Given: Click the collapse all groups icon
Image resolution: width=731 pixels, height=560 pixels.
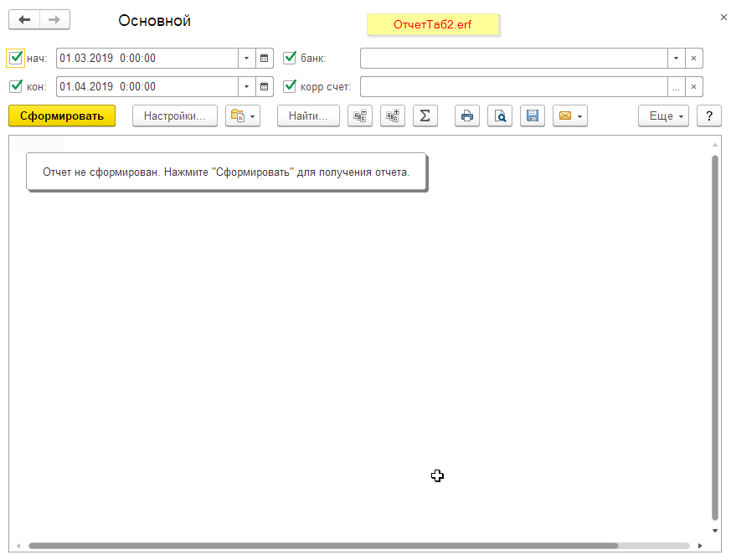Looking at the screenshot, I should tap(360, 116).
